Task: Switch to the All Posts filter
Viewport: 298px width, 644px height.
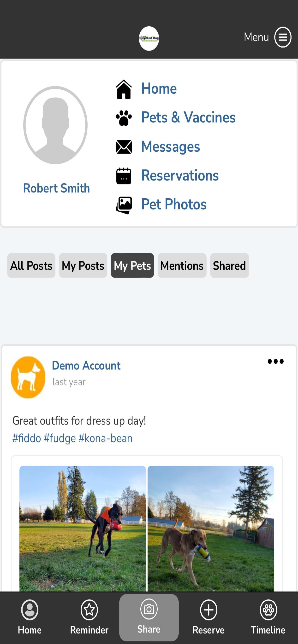Action: pos(31,265)
